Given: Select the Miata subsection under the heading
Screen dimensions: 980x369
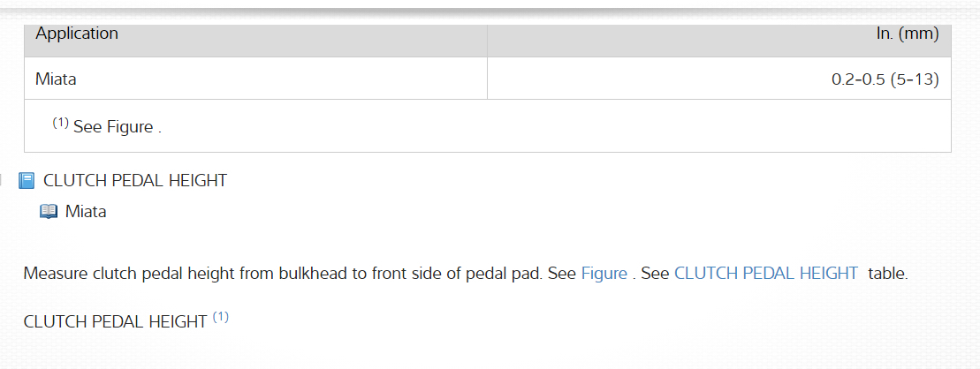Looking at the screenshot, I should click(86, 212).
